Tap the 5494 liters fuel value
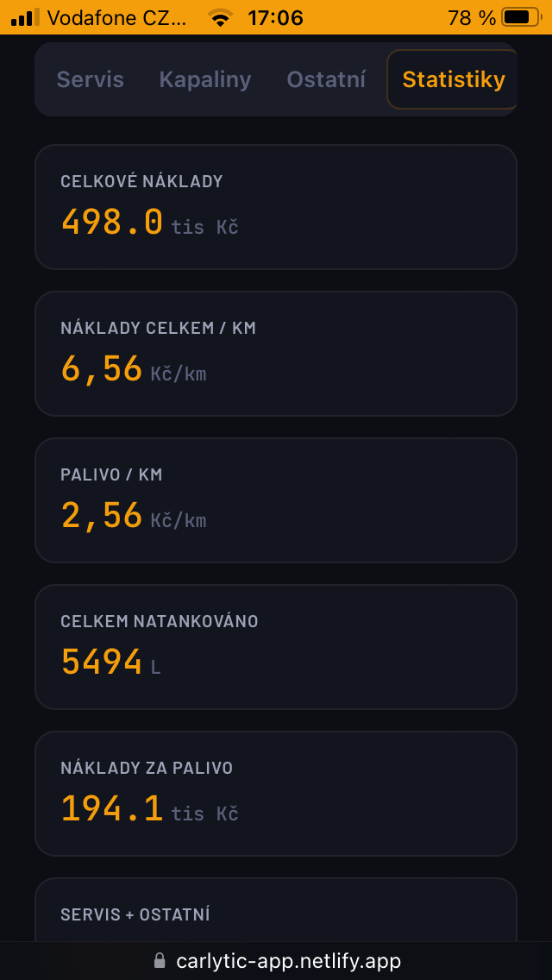Image resolution: width=552 pixels, height=980 pixels. [102, 663]
